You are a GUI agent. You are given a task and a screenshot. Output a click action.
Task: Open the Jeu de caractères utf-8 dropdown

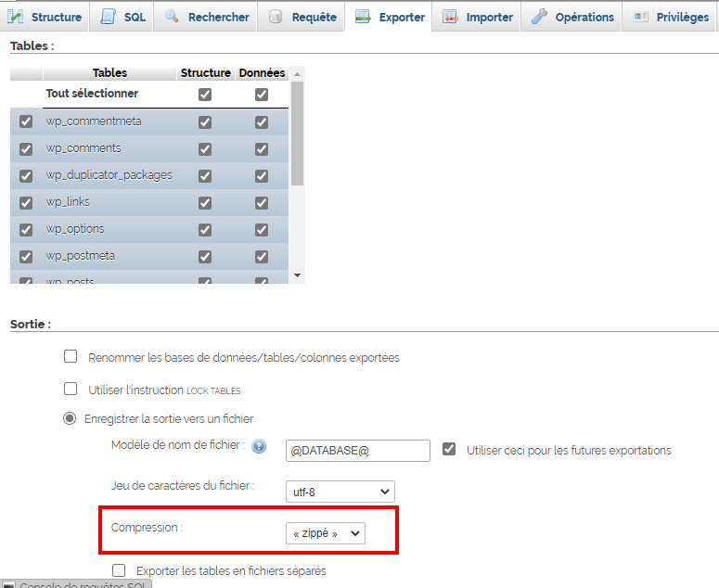pyautogui.click(x=340, y=492)
